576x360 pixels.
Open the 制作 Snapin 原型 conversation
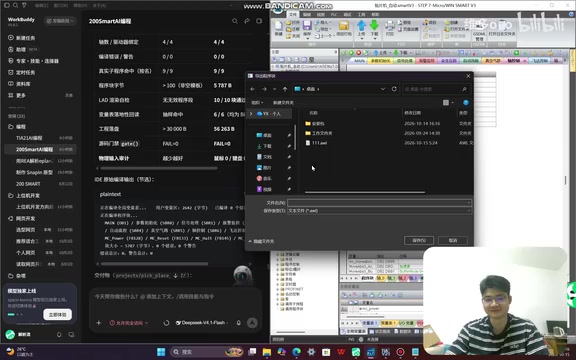[40, 172]
